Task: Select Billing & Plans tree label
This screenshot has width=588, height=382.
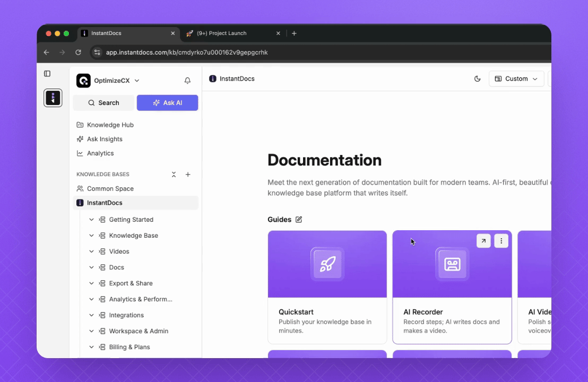Action: (129, 347)
